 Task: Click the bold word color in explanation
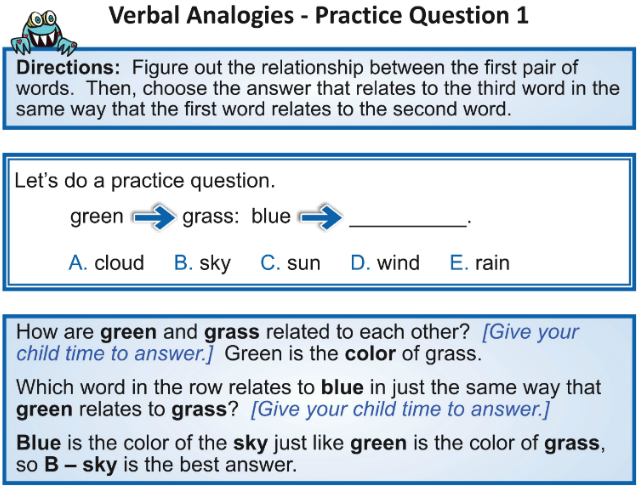(x=370, y=354)
